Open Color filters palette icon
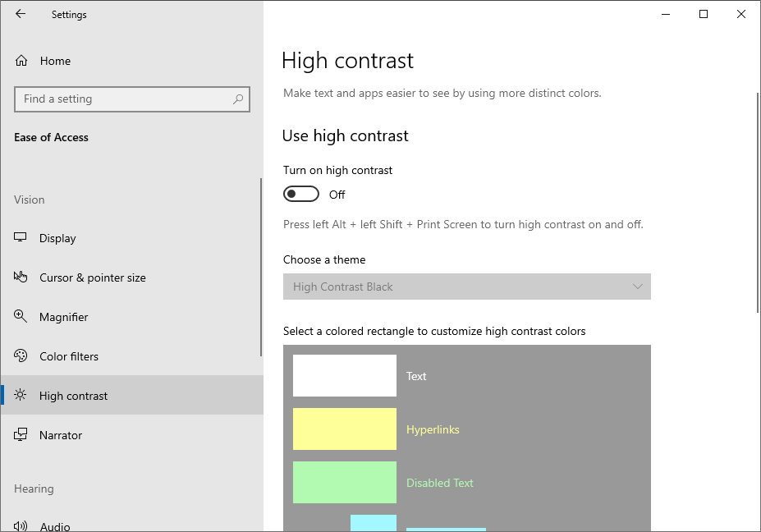This screenshot has width=761, height=532. click(21, 355)
